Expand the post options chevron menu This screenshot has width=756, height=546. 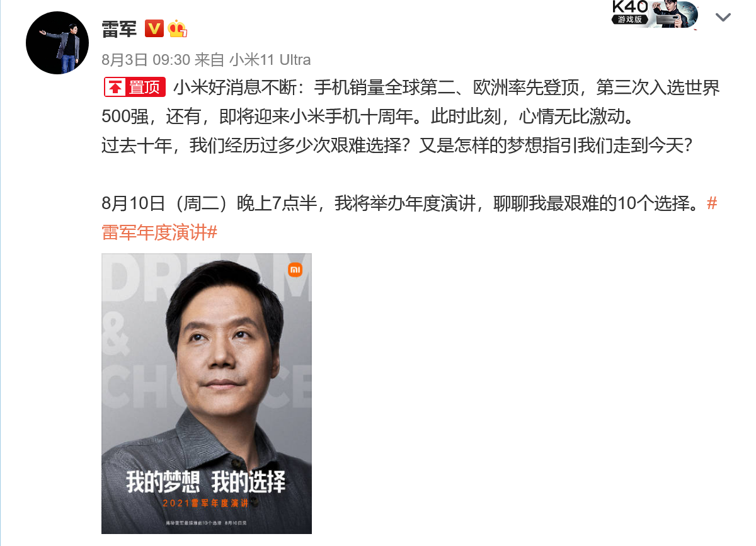(x=723, y=17)
